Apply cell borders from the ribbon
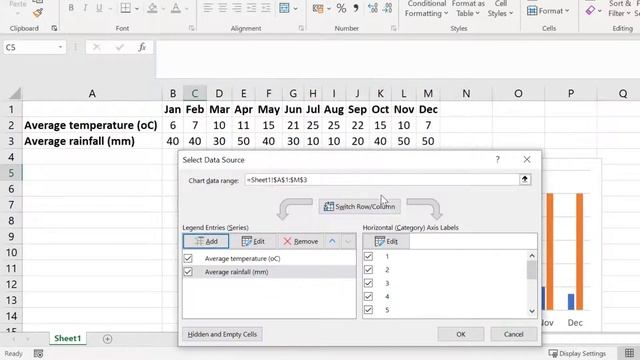This screenshot has width=640, height=360. coord(126,8)
